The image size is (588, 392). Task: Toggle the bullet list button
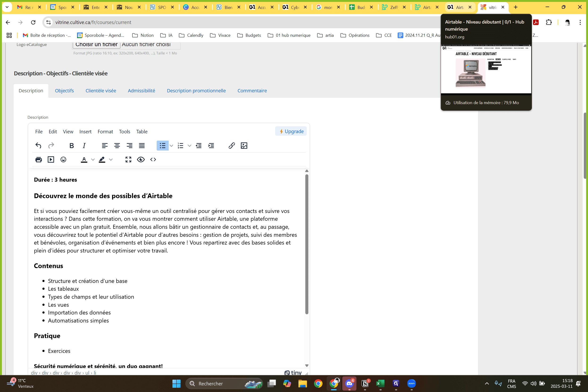163,146
